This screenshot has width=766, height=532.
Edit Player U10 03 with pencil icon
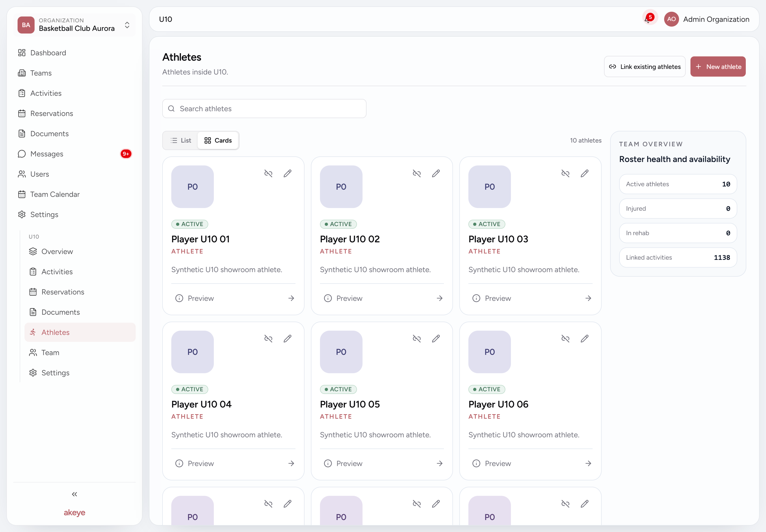point(585,173)
